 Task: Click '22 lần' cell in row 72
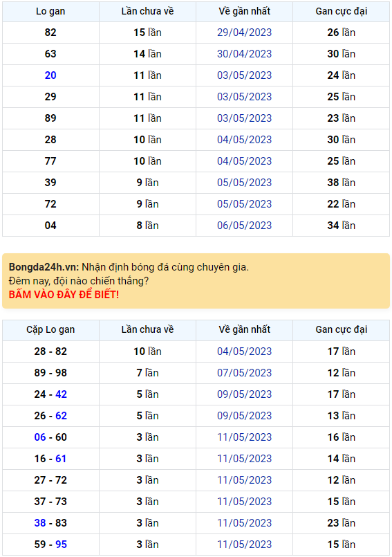point(342,204)
